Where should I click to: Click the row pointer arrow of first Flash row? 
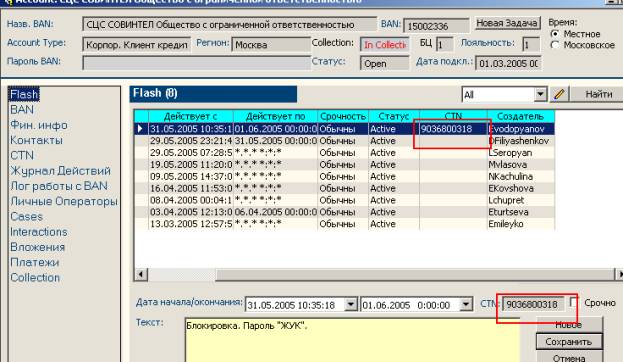coord(140,129)
